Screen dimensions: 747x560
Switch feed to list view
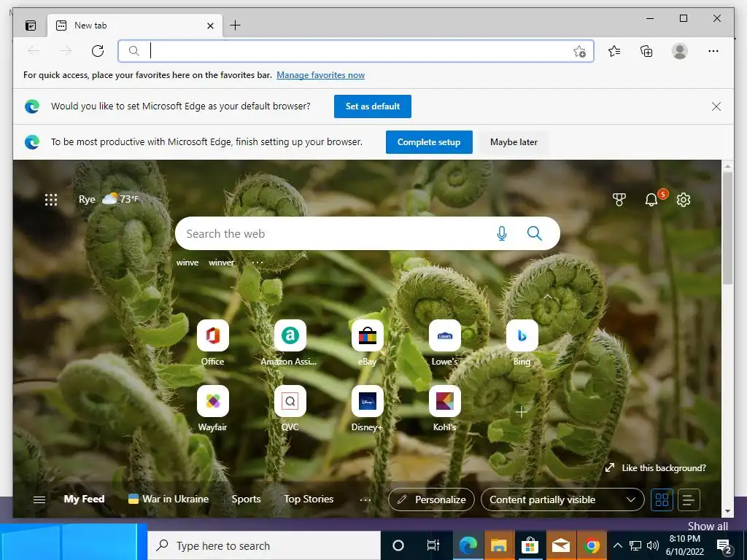pos(689,499)
